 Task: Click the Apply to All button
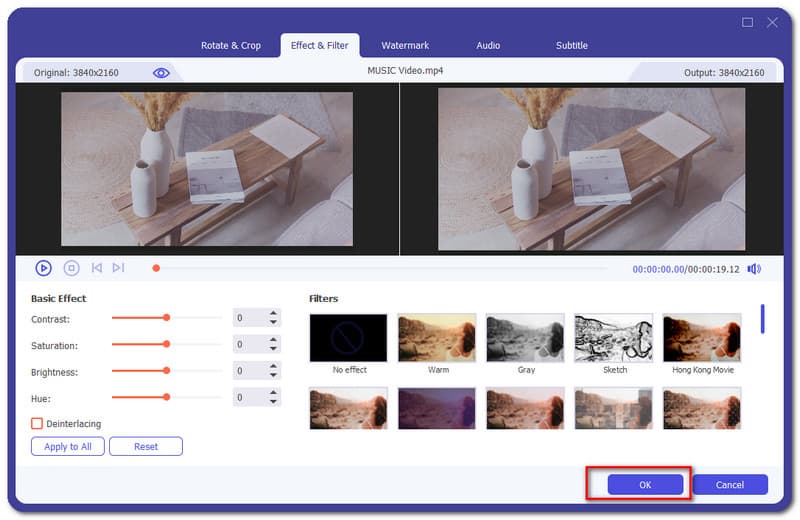pos(68,447)
